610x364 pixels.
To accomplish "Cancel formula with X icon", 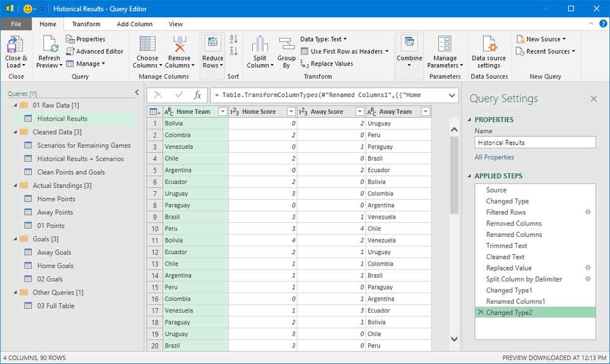I will point(158,95).
